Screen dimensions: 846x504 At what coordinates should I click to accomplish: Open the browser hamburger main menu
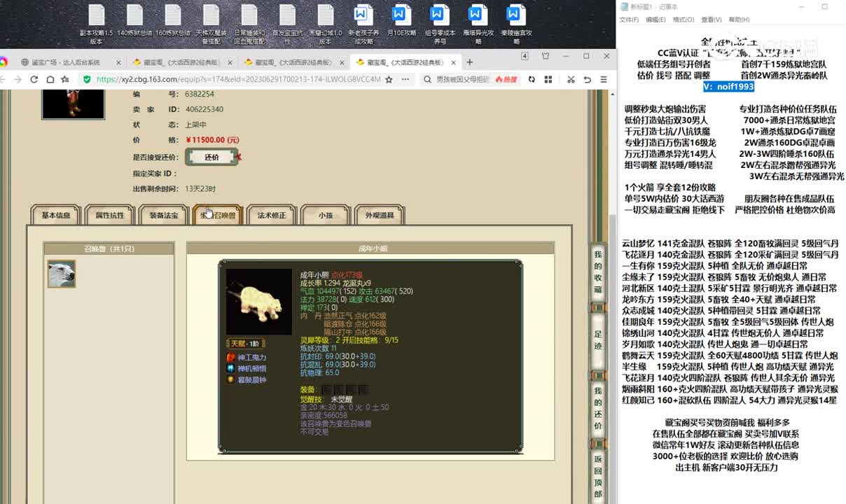point(604,80)
